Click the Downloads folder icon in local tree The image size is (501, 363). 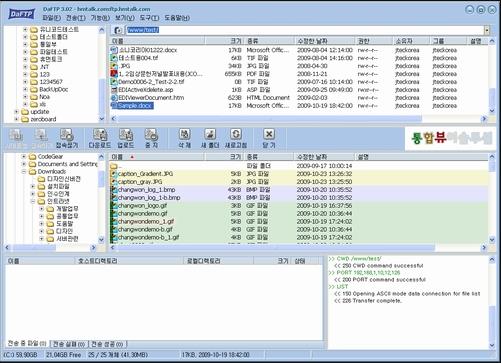[32, 171]
